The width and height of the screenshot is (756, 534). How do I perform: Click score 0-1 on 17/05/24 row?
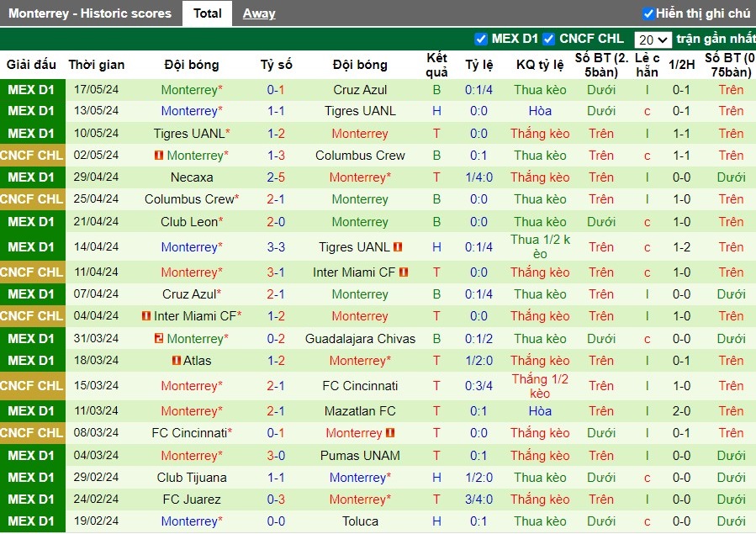(276, 90)
